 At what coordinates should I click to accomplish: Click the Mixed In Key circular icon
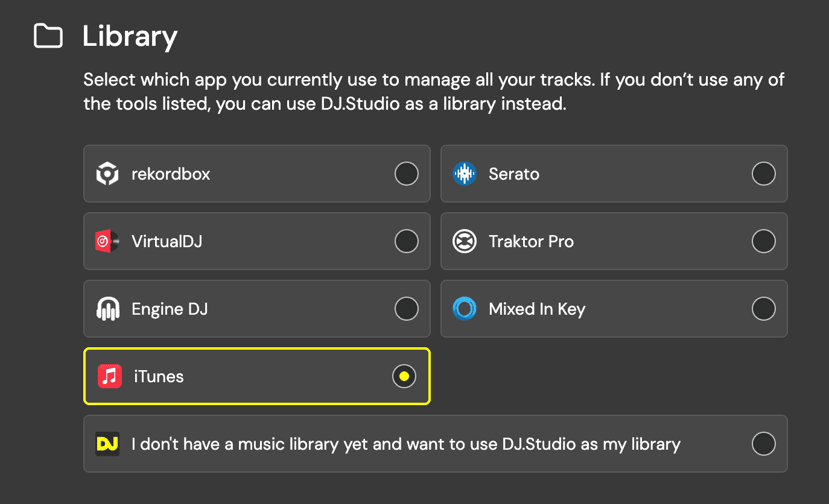(x=465, y=309)
